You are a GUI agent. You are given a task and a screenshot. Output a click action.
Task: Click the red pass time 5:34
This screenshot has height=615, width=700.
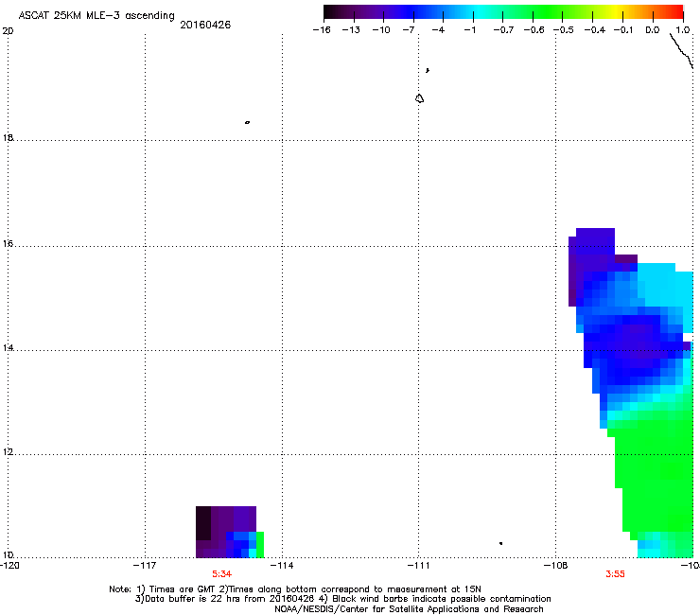click(x=221, y=574)
